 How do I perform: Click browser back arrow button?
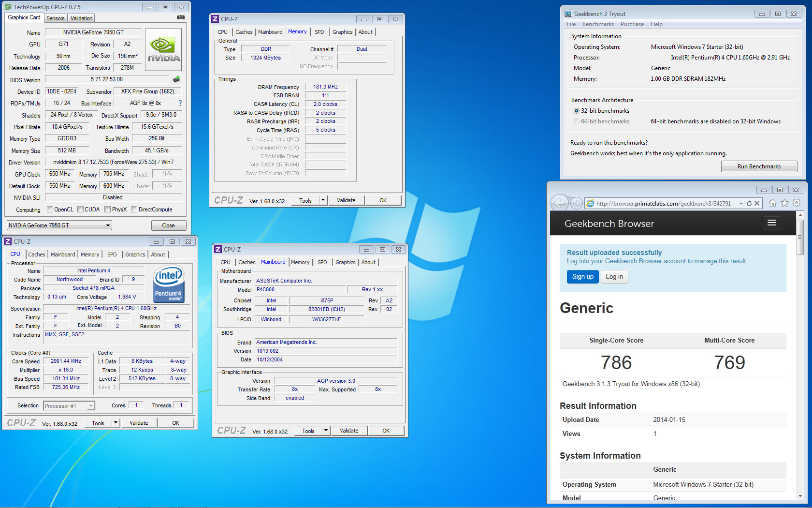pos(560,203)
